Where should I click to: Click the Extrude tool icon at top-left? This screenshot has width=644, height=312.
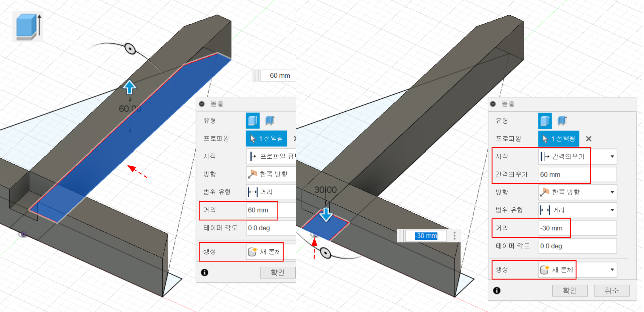[27, 27]
